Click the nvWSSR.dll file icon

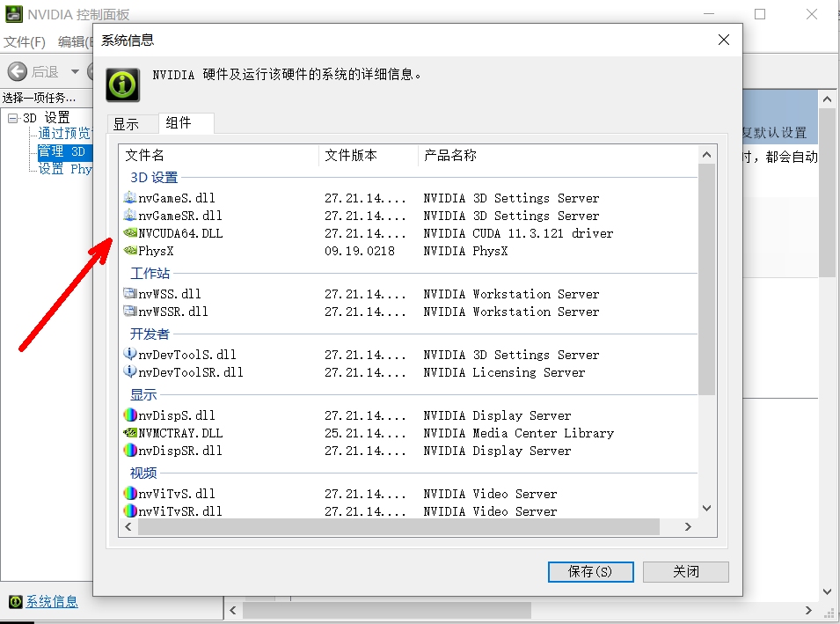[x=129, y=311]
